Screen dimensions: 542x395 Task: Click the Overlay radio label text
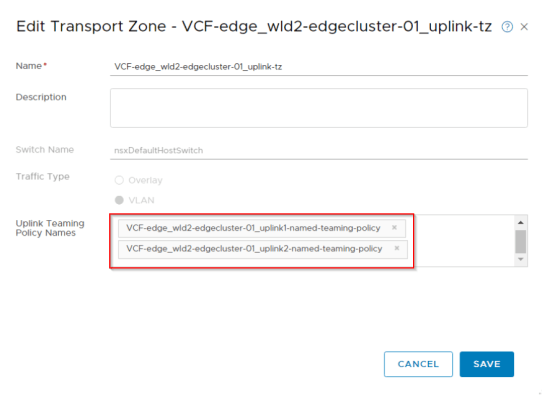tap(145, 180)
